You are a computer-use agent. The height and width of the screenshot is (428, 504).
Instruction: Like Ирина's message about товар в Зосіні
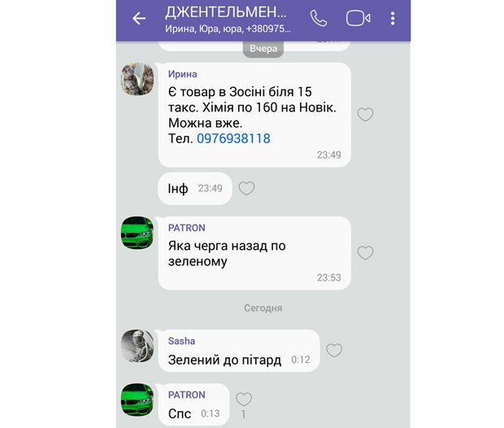point(366,114)
